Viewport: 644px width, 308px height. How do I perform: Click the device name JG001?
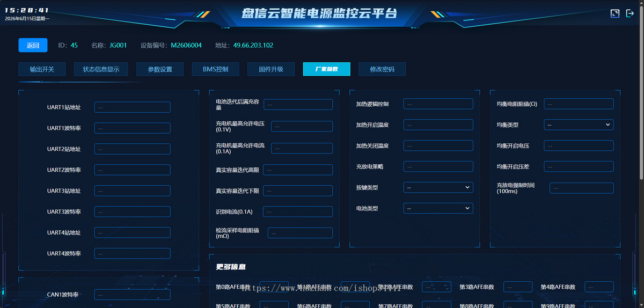pyautogui.click(x=118, y=46)
